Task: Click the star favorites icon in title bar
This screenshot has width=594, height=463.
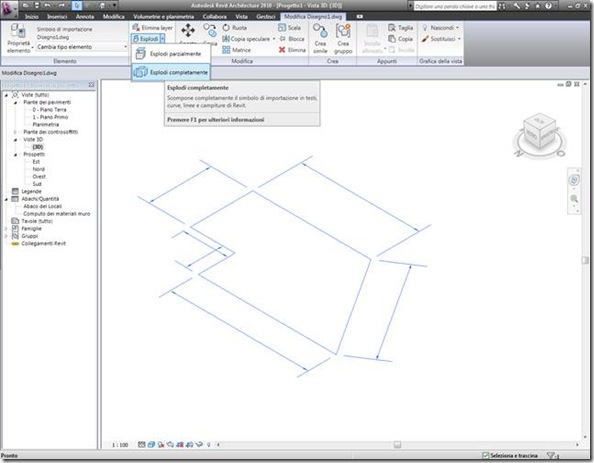Action: coord(538,6)
